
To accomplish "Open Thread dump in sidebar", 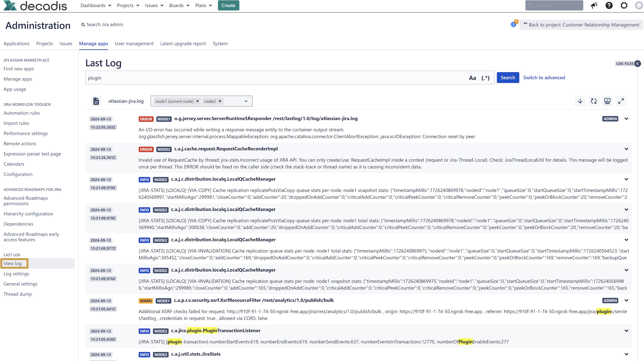I will click(18, 294).
